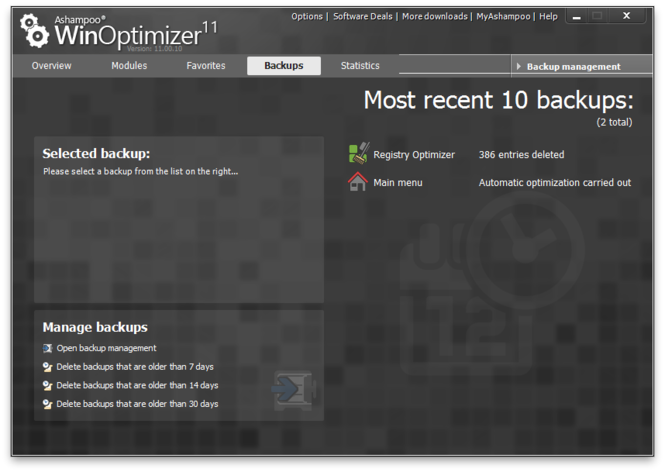Click the Backup management button label
665x472 pixels.
[x=573, y=67]
